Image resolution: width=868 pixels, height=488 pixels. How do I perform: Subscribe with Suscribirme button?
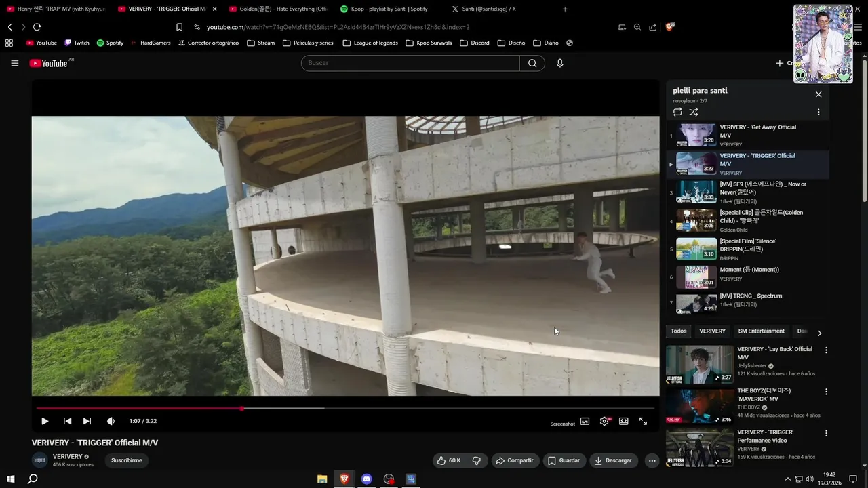pos(127,460)
